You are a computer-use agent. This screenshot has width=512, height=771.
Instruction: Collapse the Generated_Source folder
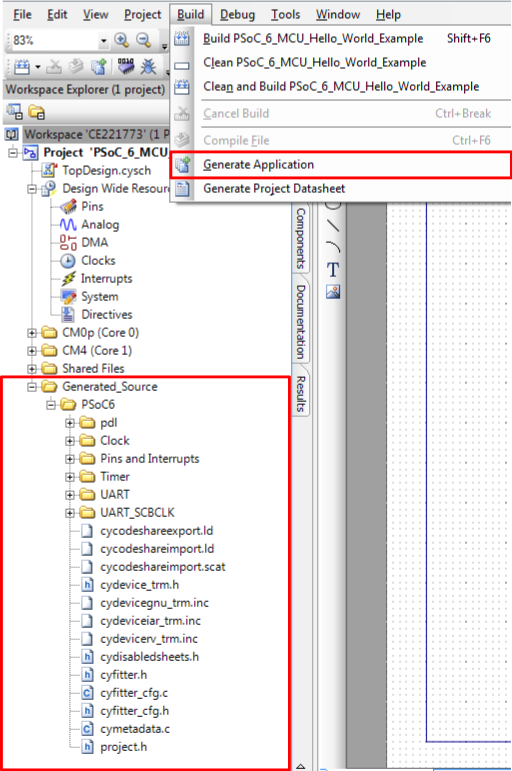31,387
